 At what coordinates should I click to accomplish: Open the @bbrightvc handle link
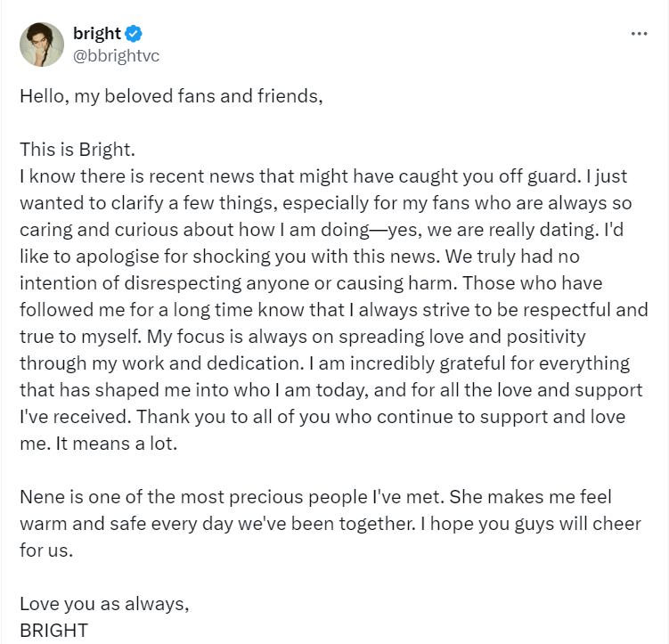(x=116, y=54)
